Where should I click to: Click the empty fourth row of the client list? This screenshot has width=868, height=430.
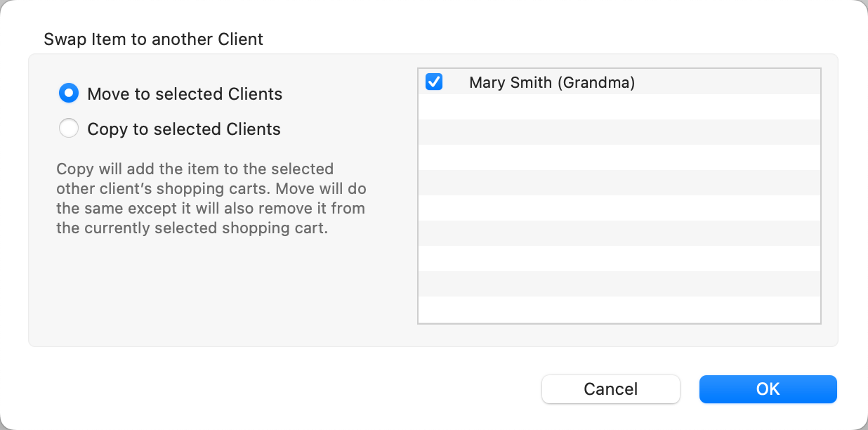click(619, 158)
